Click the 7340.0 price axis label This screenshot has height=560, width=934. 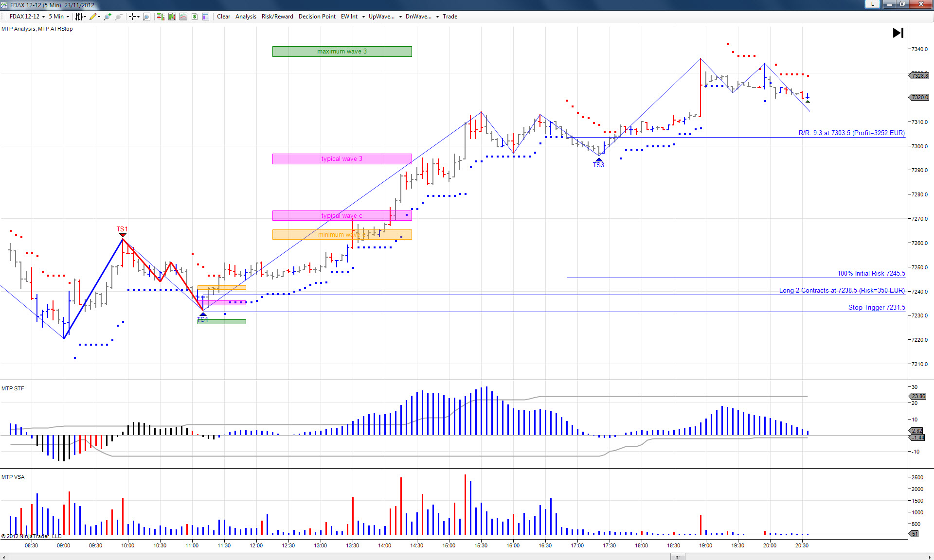[x=919, y=49]
